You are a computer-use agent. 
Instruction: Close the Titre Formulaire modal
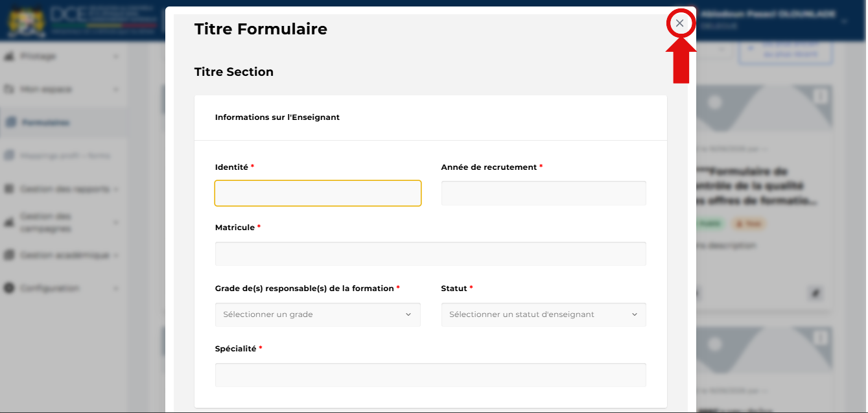click(679, 23)
